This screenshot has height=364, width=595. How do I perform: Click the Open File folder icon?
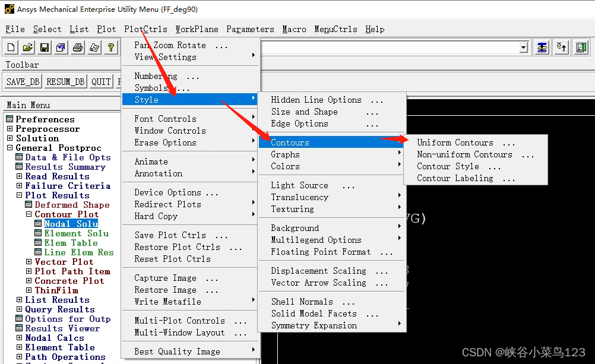[28, 48]
